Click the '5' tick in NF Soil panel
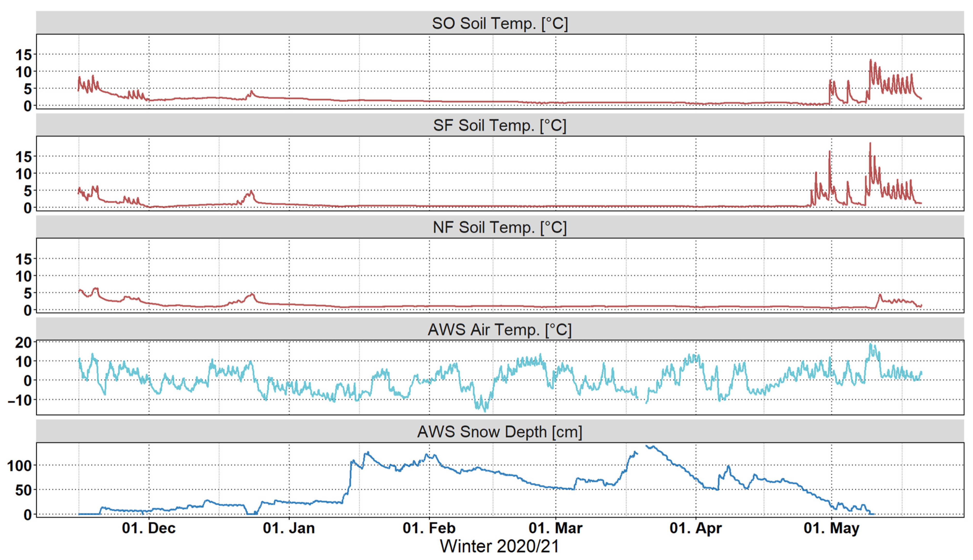Image resolution: width=973 pixels, height=560 pixels. (28, 294)
